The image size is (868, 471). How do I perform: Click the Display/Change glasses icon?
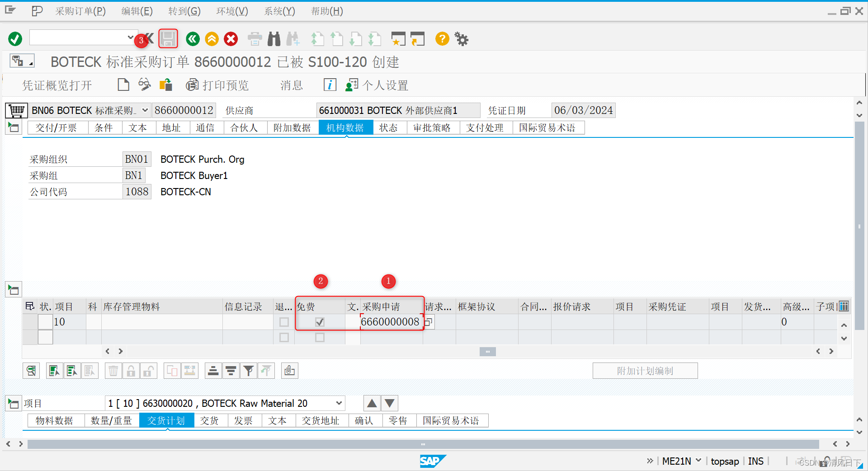tap(145, 85)
